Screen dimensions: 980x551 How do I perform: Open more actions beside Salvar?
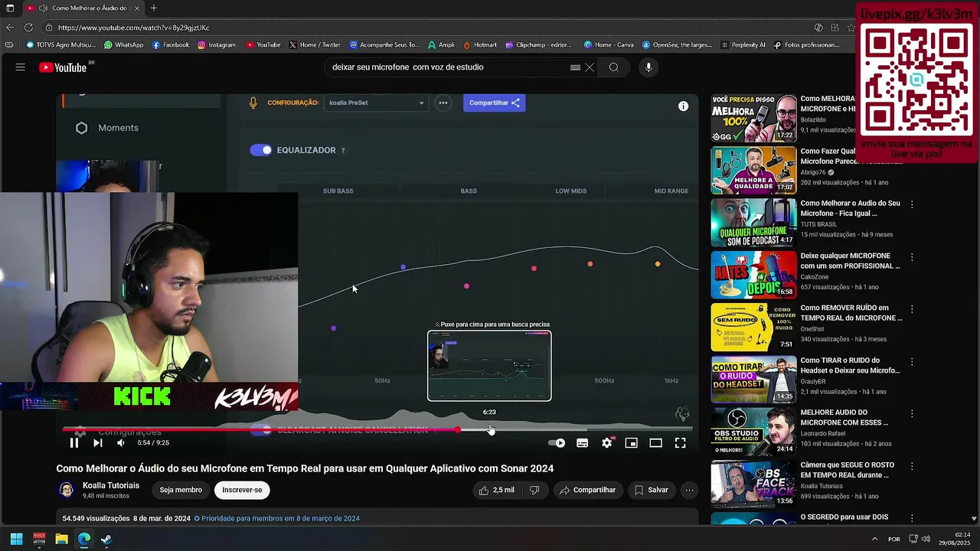pos(689,490)
